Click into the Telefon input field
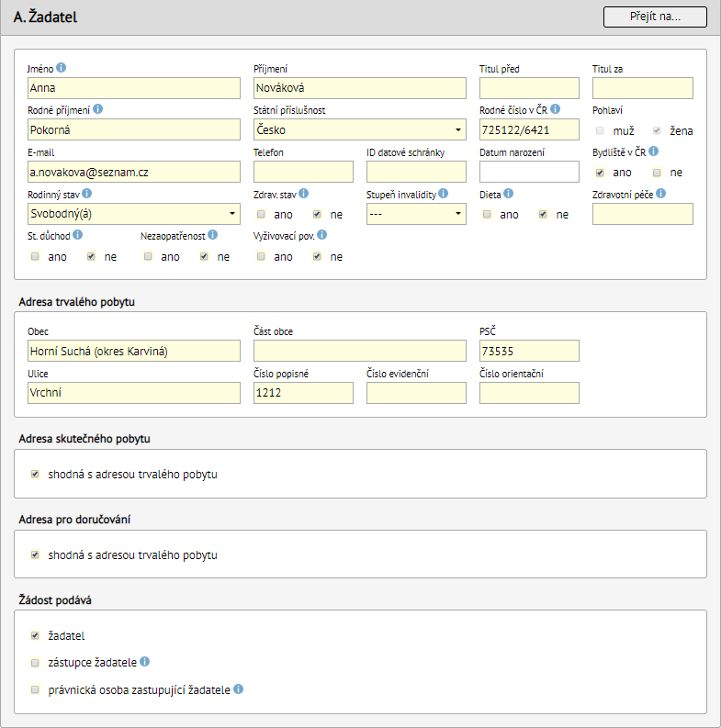 point(303,172)
